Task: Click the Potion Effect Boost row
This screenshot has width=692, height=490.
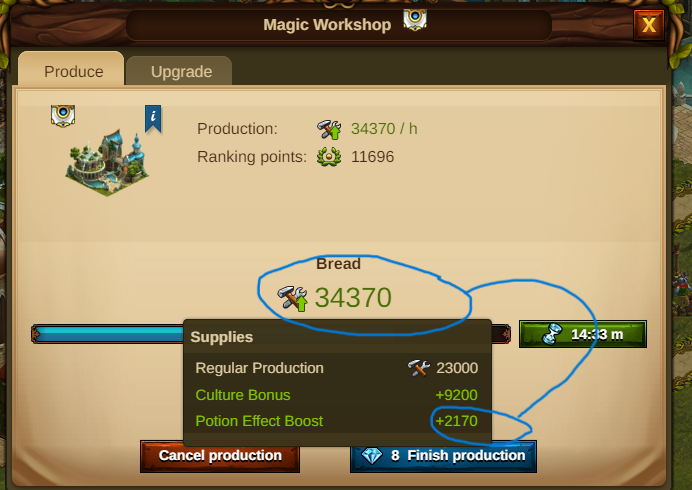Action: click(336, 421)
